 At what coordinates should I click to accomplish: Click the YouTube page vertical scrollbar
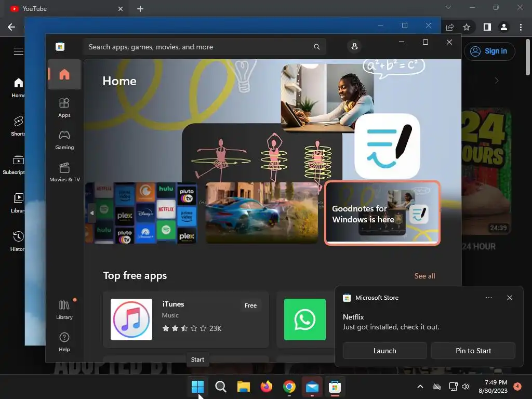pos(528,57)
